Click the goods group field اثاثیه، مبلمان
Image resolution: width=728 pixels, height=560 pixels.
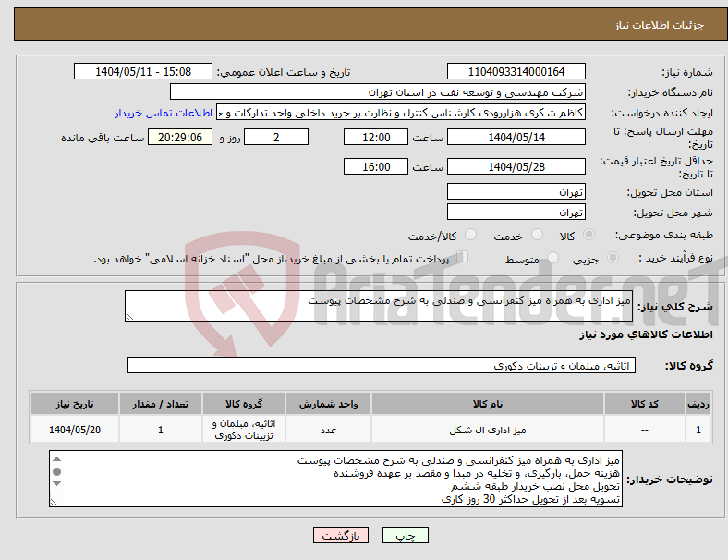382,365
